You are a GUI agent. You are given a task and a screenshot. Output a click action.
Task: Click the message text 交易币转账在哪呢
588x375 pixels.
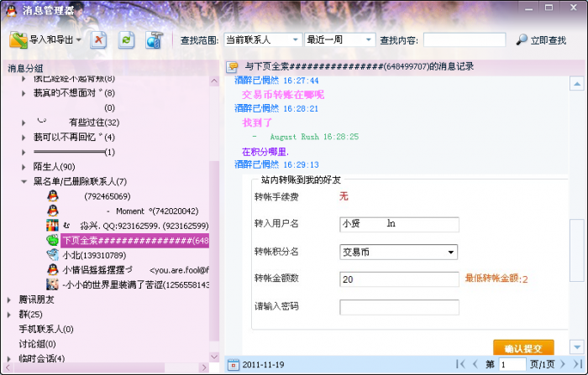click(283, 95)
